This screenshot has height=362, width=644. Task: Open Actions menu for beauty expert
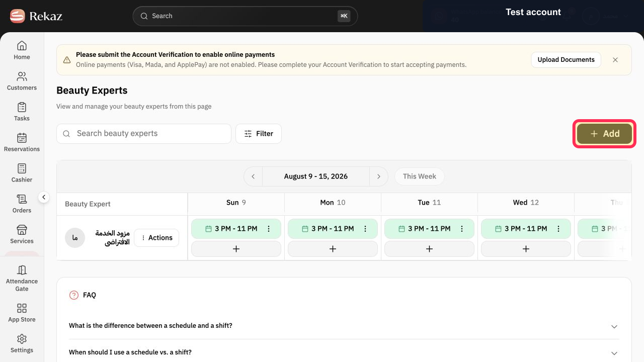(x=156, y=238)
